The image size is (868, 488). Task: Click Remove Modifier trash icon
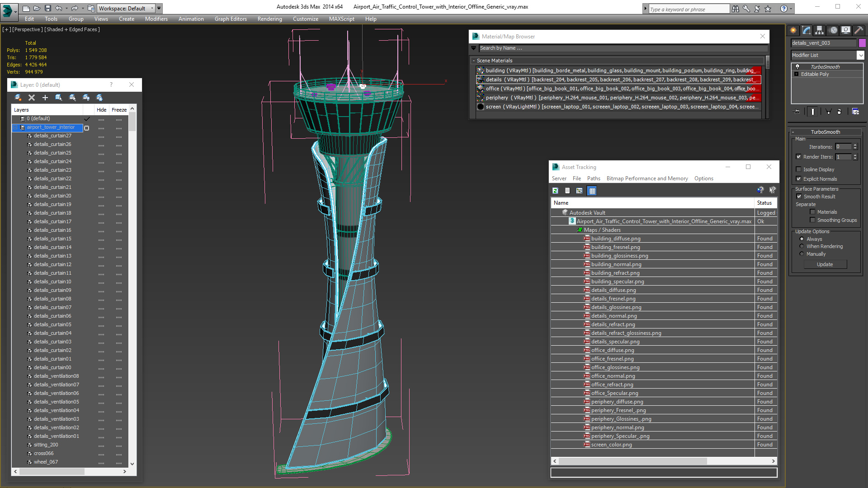[x=840, y=111]
